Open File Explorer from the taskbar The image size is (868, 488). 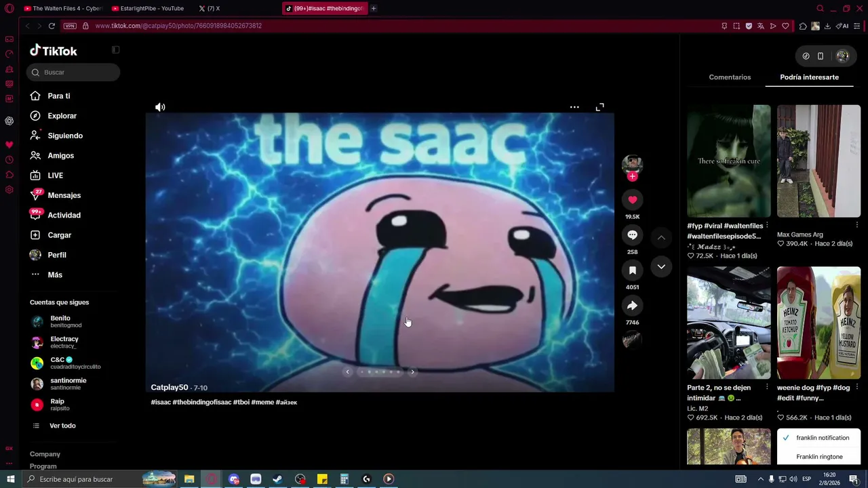tap(189, 479)
